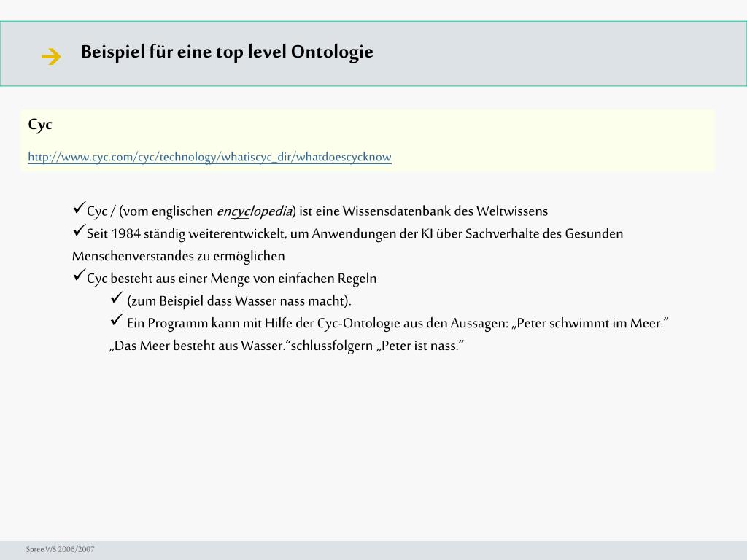Viewport: 747px width, 560px height.
Task: Click the slide title 'Beispiel für eine top level Ontologie'
Action: click(x=228, y=52)
